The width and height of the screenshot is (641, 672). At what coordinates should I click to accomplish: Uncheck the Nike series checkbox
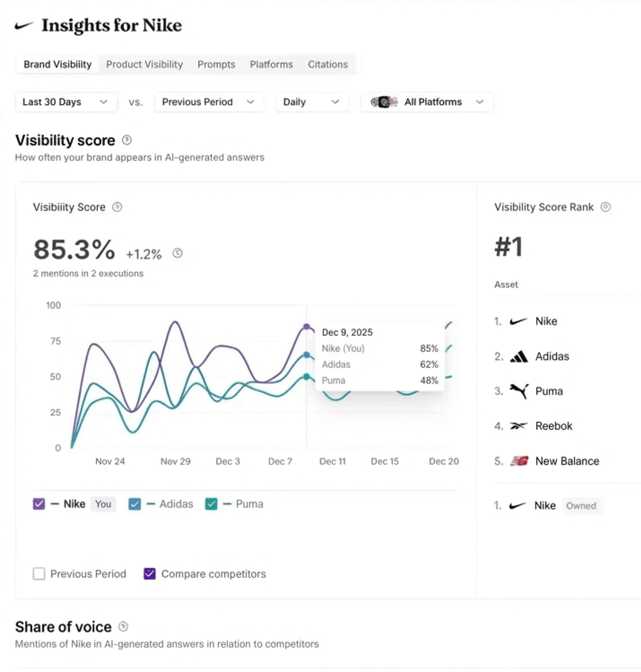(39, 504)
